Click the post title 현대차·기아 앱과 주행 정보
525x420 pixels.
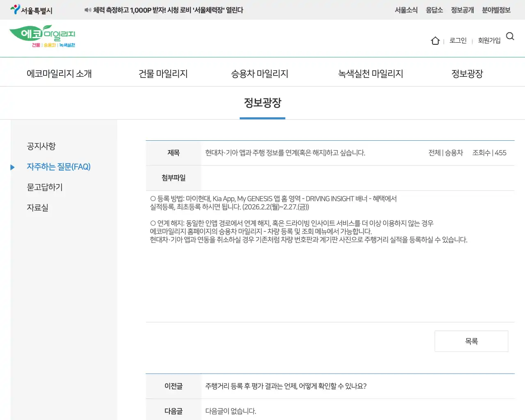point(285,153)
